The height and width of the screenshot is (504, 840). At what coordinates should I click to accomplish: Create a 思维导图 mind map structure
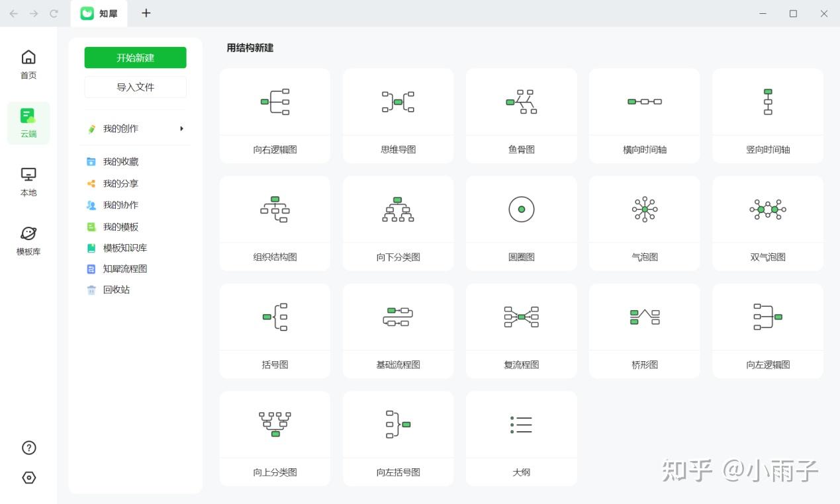point(398,116)
